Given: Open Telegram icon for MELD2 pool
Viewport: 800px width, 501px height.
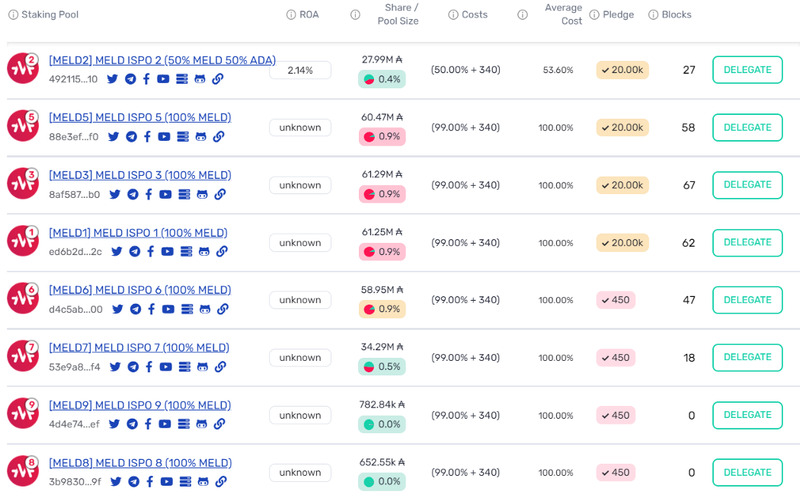Looking at the screenshot, I should 130,79.
